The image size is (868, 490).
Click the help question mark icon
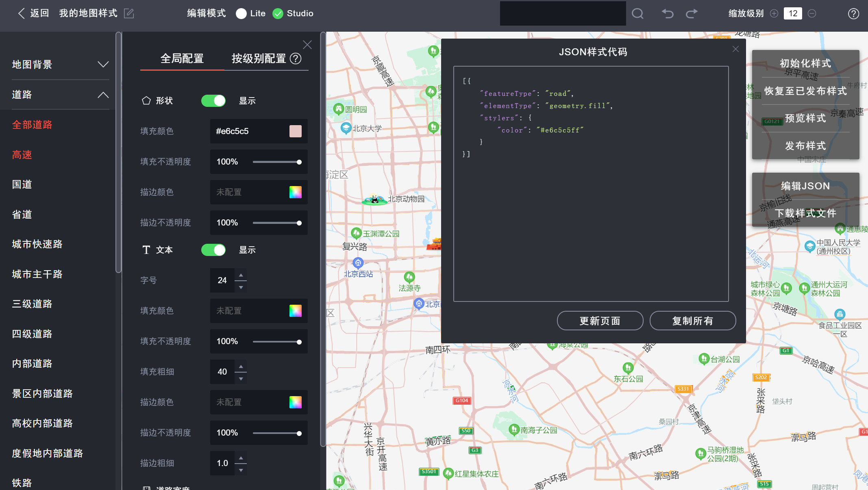[853, 13]
